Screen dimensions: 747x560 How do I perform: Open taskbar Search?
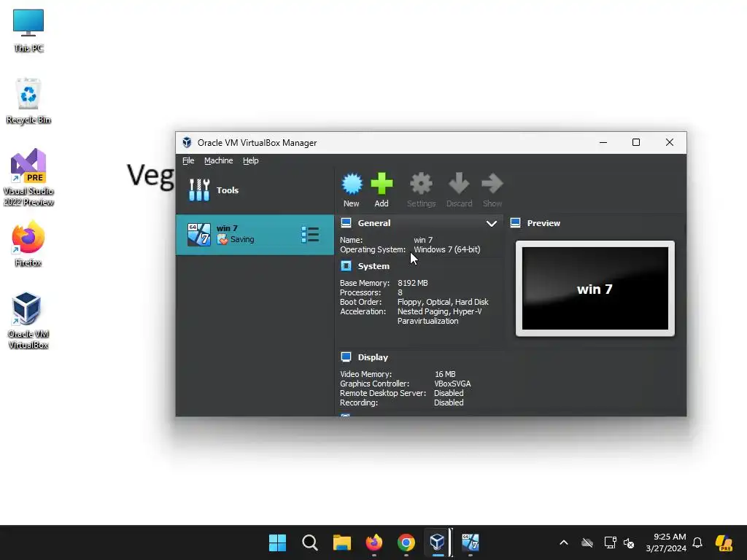point(309,542)
